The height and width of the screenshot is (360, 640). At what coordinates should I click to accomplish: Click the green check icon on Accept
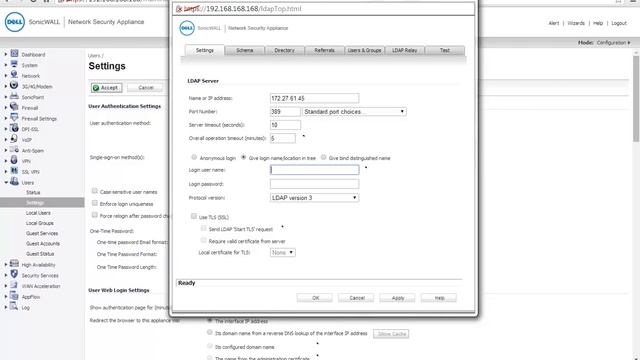pos(96,88)
